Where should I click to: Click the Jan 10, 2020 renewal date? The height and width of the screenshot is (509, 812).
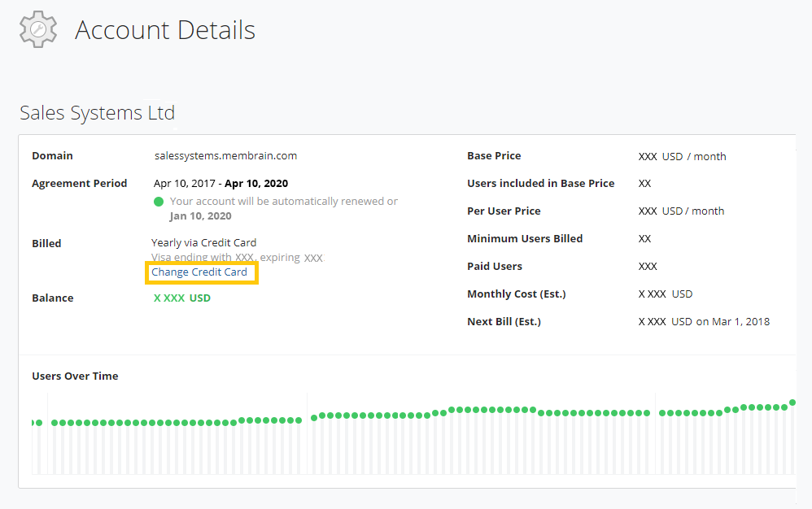(200, 215)
